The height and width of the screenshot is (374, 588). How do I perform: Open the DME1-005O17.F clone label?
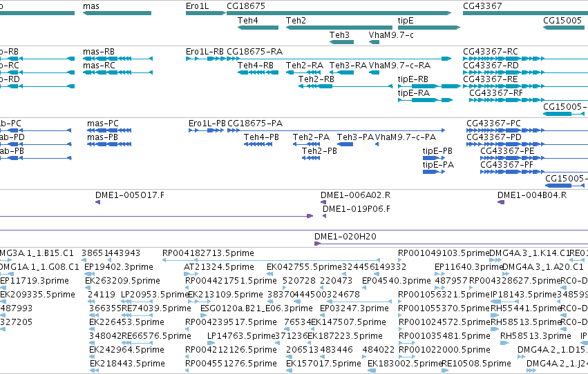[x=130, y=195]
